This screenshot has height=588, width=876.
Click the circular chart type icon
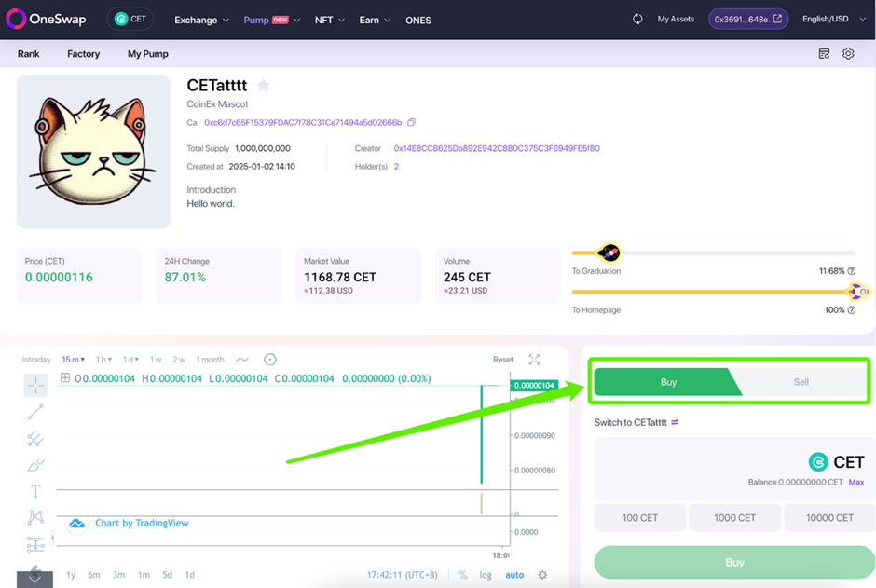tap(270, 360)
